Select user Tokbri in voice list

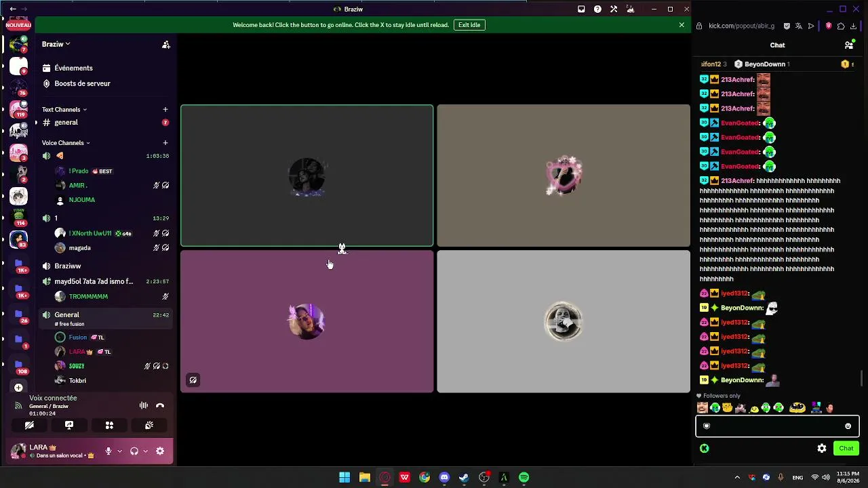tap(77, 381)
